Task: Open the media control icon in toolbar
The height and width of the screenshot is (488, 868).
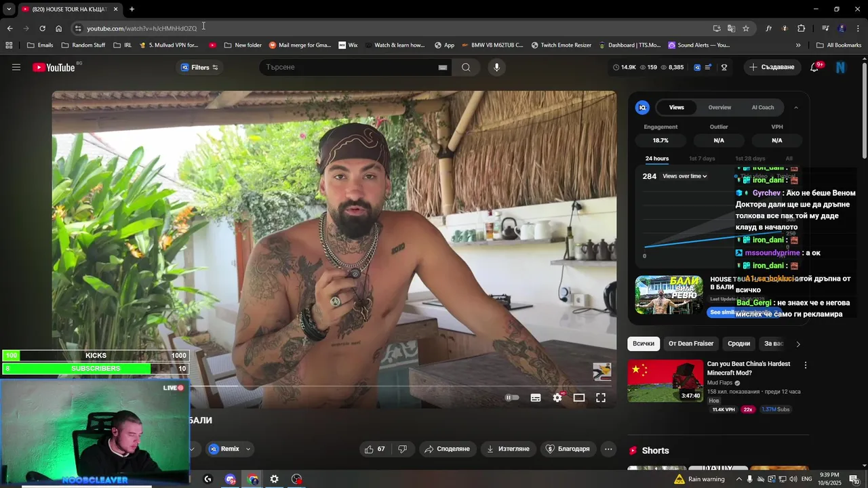Action: (825, 28)
